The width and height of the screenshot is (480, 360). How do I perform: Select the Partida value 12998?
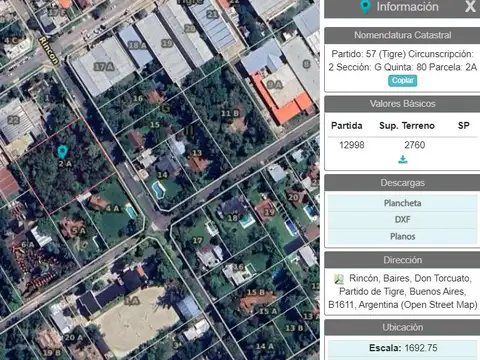352,145
